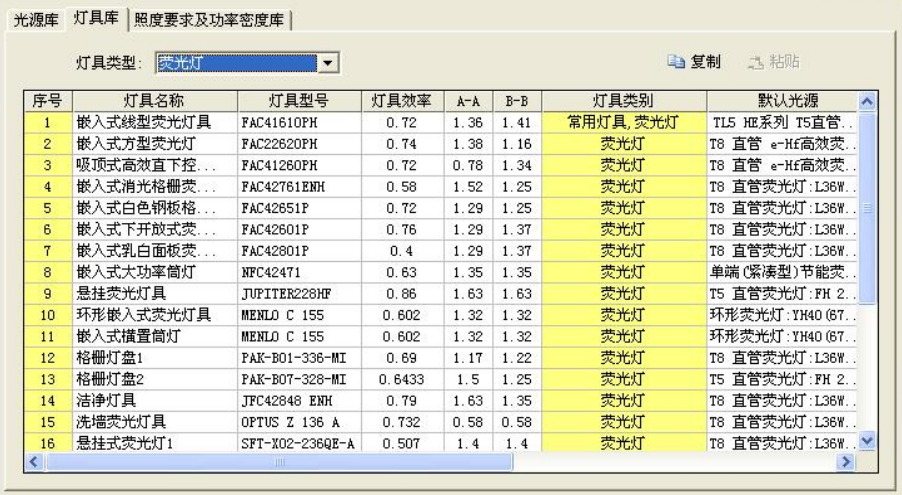Click the efficiency value 0.4
Screen dimensions: 902x495
(402, 251)
